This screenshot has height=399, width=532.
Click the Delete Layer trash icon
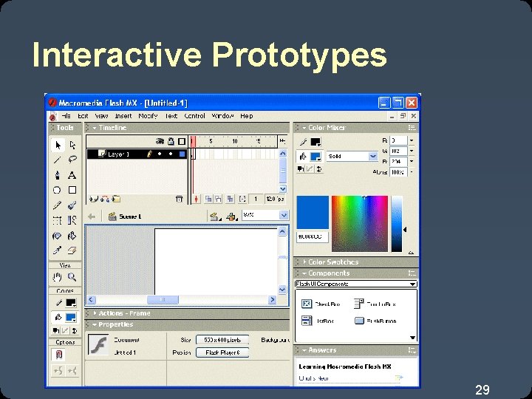179,199
